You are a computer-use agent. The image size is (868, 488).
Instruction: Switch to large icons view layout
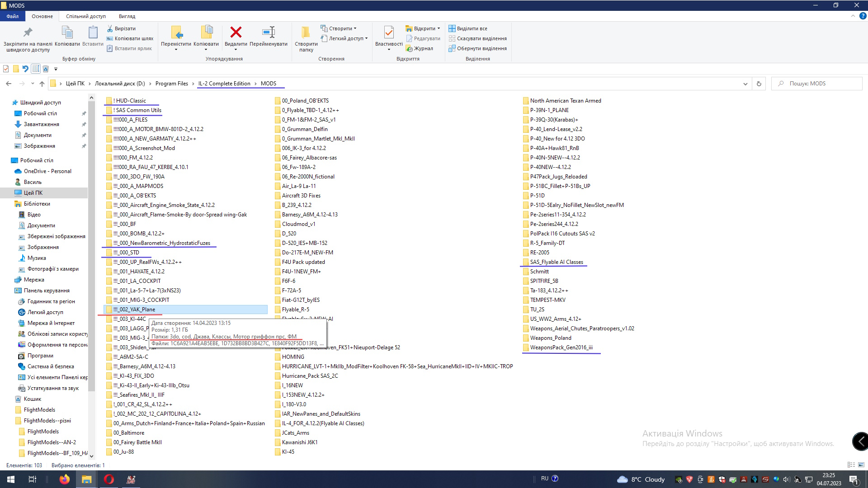click(861, 465)
